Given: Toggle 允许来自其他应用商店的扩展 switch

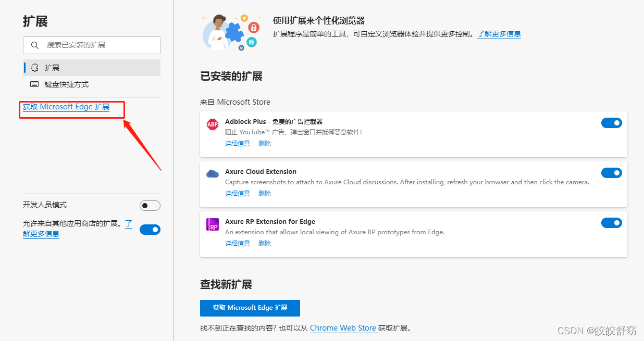Looking at the screenshot, I should point(150,229).
